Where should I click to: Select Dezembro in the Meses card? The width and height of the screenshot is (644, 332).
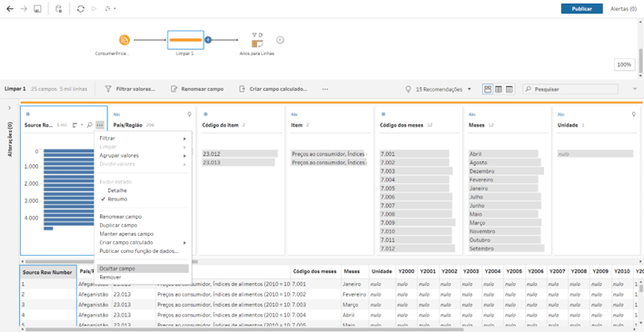(506, 171)
